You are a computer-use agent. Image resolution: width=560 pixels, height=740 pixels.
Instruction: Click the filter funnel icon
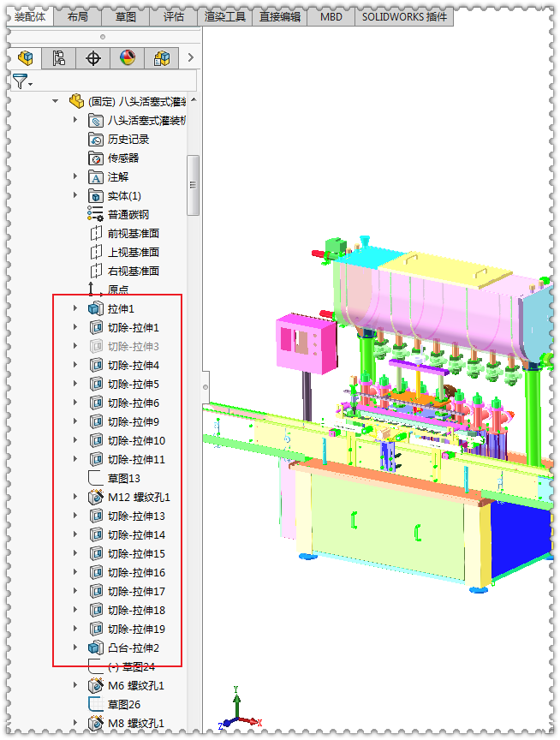[x=20, y=81]
